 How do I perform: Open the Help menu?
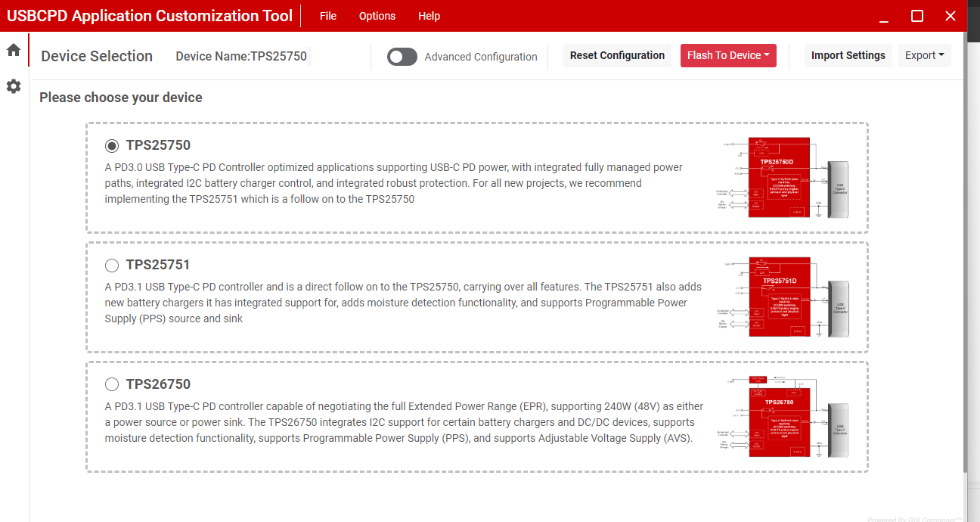click(x=429, y=16)
